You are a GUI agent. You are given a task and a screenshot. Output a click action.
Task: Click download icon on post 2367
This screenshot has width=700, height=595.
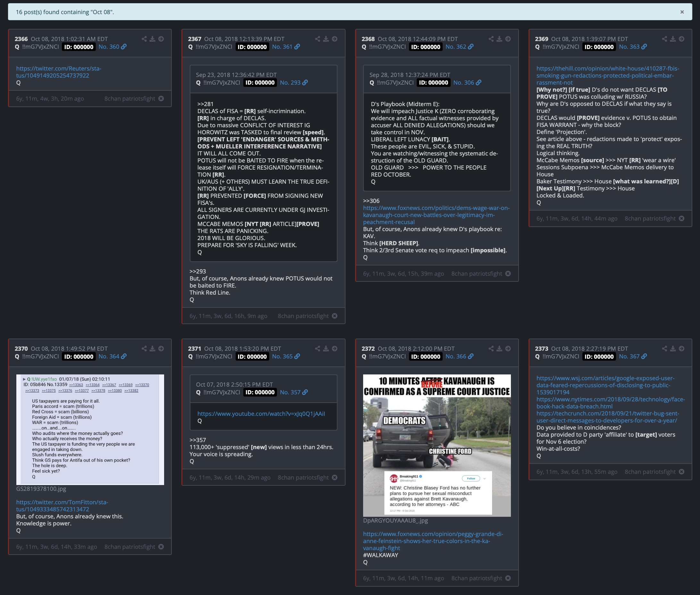[326, 39]
